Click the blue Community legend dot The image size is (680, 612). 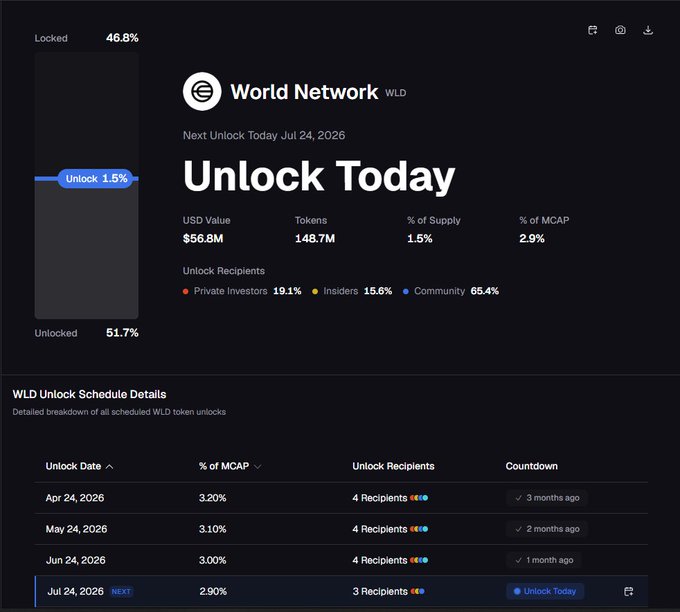point(405,291)
